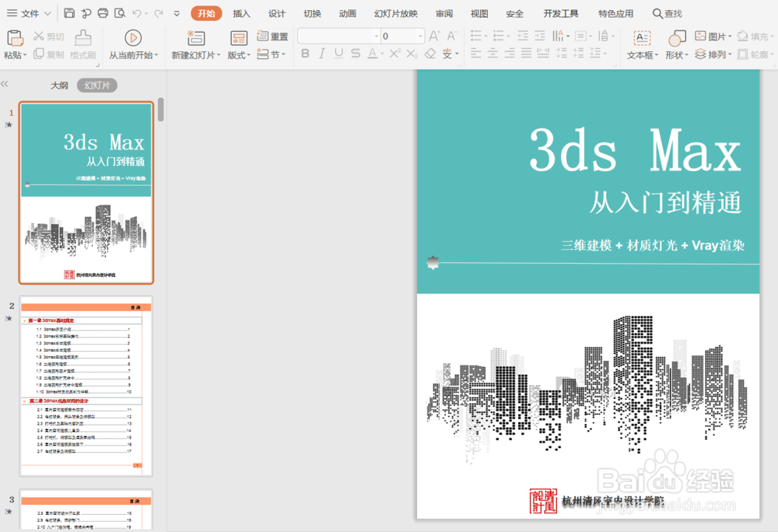The image size is (778, 532).
Task: Click the Picture (图片) icon
Action: click(700, 36)
